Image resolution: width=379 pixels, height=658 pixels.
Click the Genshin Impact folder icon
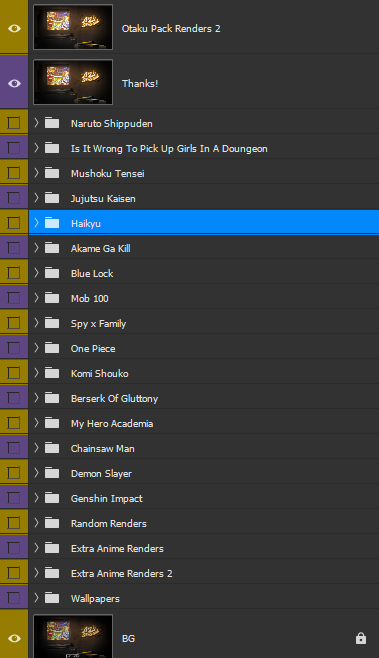click(52, 498)
